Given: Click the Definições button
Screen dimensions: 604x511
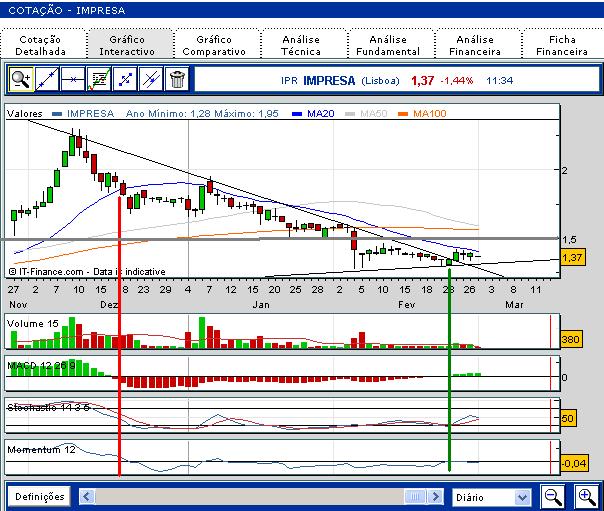Looking at the screenshot, I should [x=39, y=496].
